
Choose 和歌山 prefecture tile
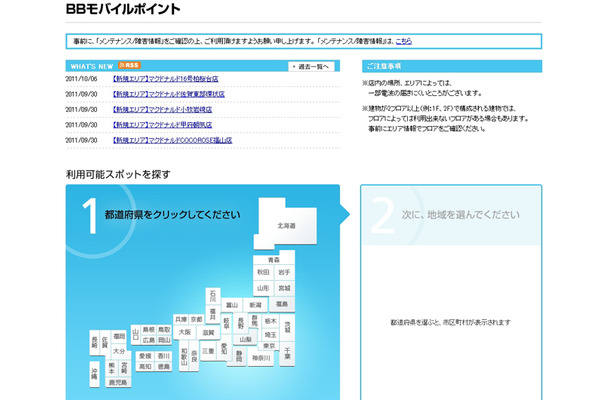184,356
